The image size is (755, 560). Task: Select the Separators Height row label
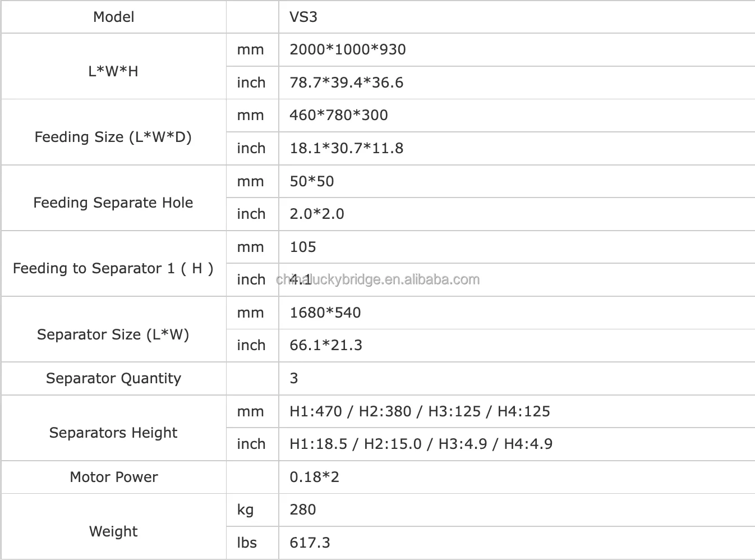(113, 433)
